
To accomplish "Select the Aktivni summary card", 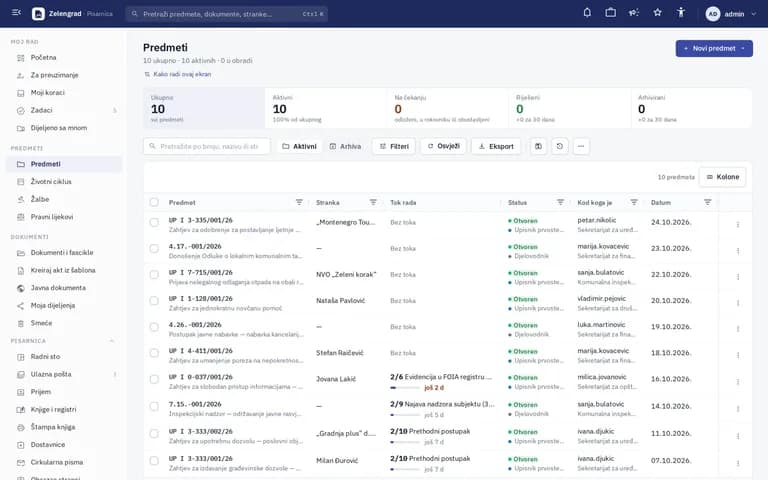I will (326, 108).
